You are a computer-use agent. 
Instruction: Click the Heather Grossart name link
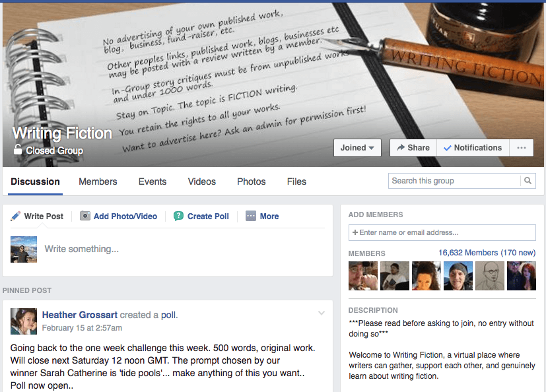coord(80,315)
